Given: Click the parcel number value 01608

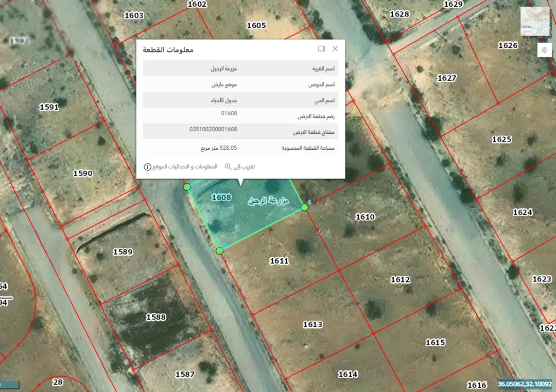Looking at the screenshot, I should (x=229, y=113).
